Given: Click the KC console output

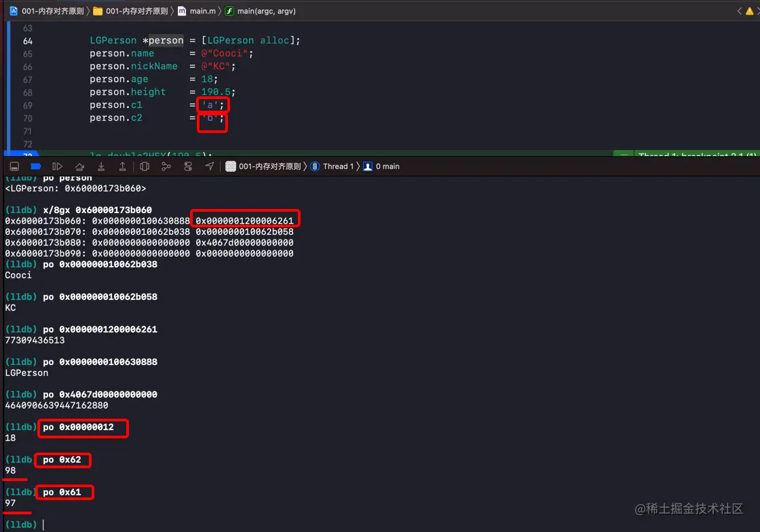Looking at the screenshot, I should [x=11, y=307].
